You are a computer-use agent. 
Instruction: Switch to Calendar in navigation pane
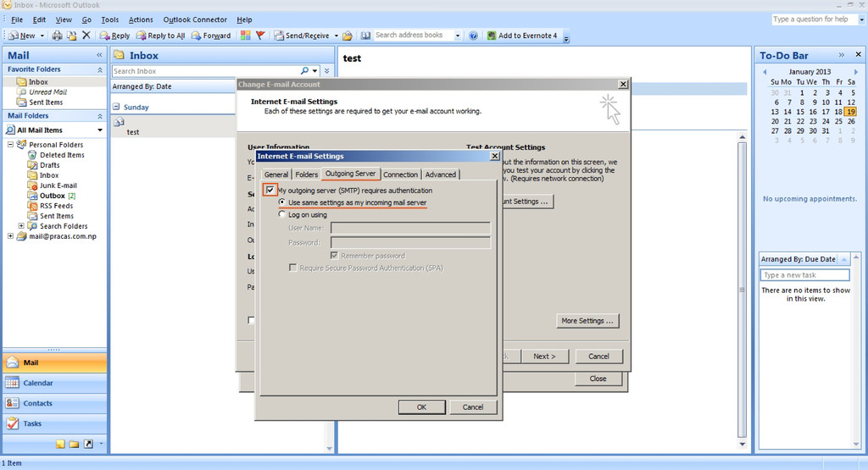(55, 383)
